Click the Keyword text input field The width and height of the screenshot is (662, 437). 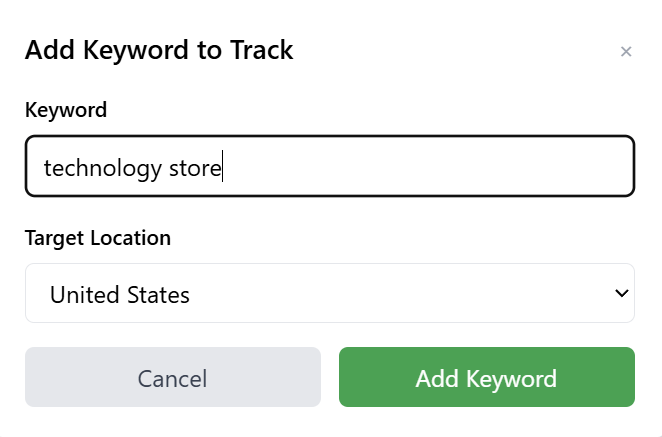pyautogui.click(x=330, y=166)
